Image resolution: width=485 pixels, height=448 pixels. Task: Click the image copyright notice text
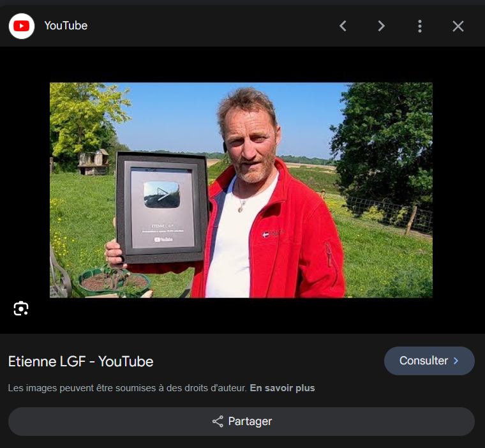click(x=126, y=388)
